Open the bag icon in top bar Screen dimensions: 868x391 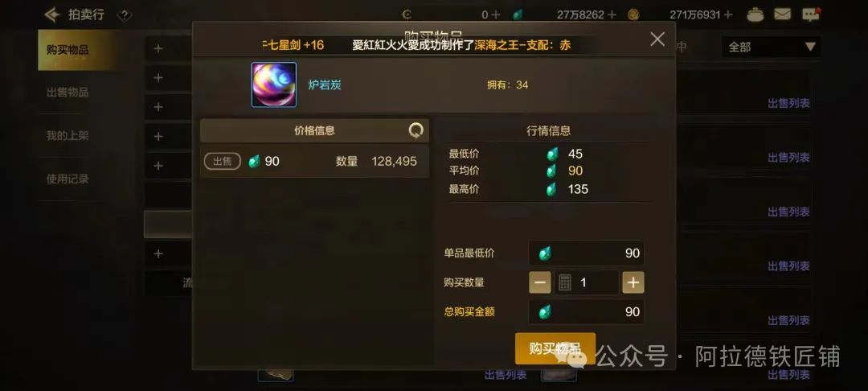(x=755, y=14)
